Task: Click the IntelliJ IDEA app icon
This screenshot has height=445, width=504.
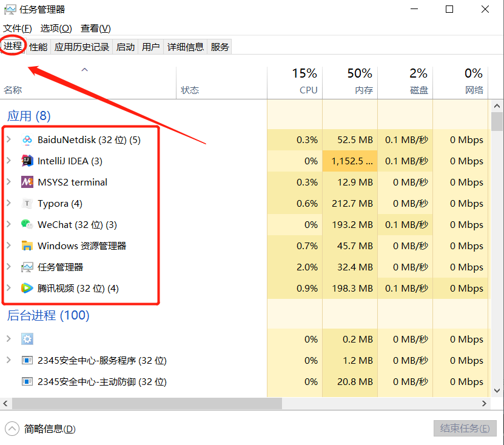Action: [27, 161]
